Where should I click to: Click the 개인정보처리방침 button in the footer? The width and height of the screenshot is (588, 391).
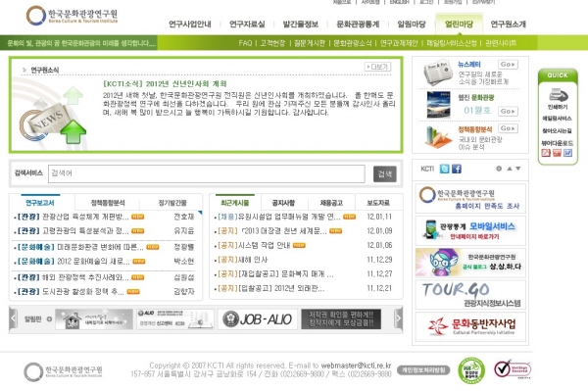tap(423, 370)
